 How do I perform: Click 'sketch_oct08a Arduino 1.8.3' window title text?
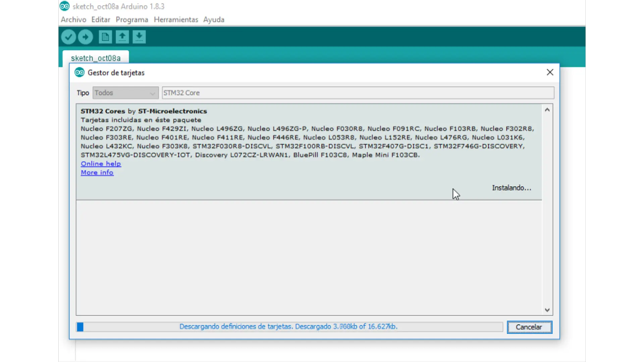[118, 6]
